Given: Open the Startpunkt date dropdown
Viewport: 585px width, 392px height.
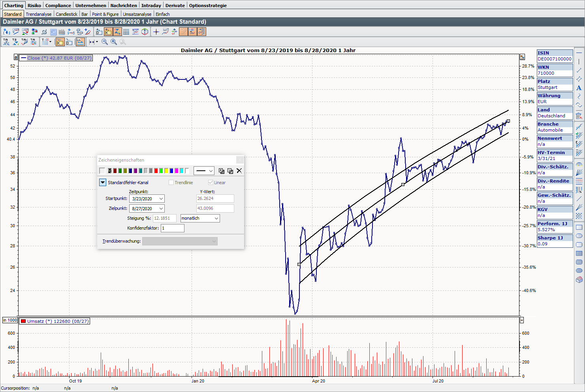Looking at the screenshot, I should click(x=161, y=199).
